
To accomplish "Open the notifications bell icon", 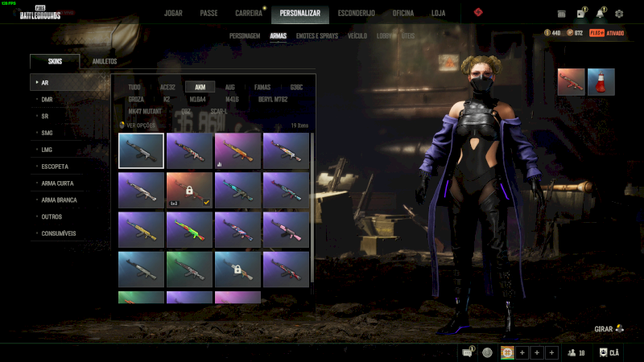I will click(601, 14).
